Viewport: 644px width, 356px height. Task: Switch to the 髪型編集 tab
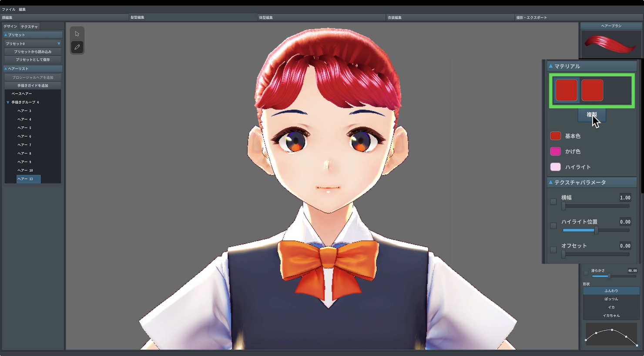pyautogui.click(x=193, y=17)
